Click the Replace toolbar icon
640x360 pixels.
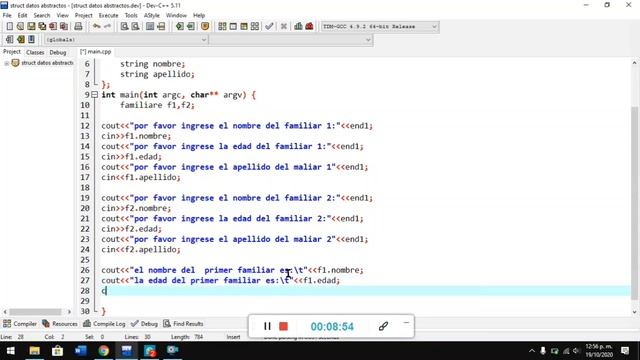point(135,27)
